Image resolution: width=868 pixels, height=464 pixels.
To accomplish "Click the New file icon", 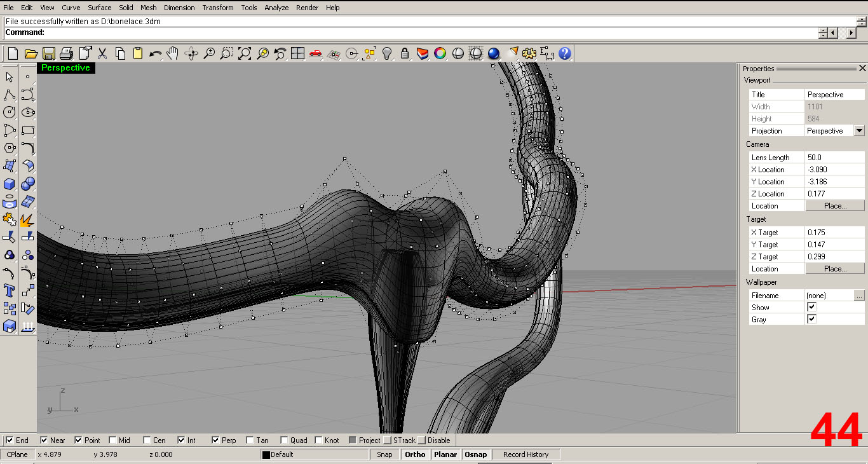I will (13, 53).
